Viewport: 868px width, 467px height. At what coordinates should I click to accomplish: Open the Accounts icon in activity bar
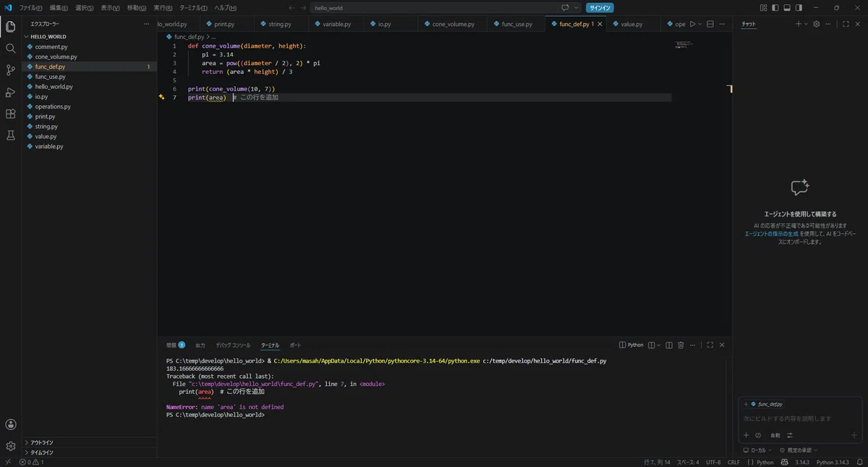pos(10,424)
